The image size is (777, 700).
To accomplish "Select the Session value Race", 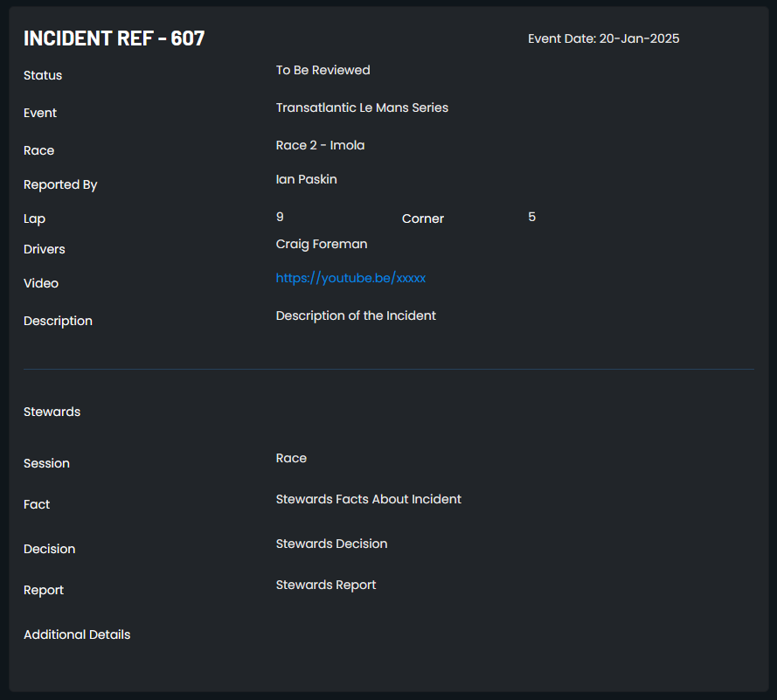I will [x=291, y=458].
